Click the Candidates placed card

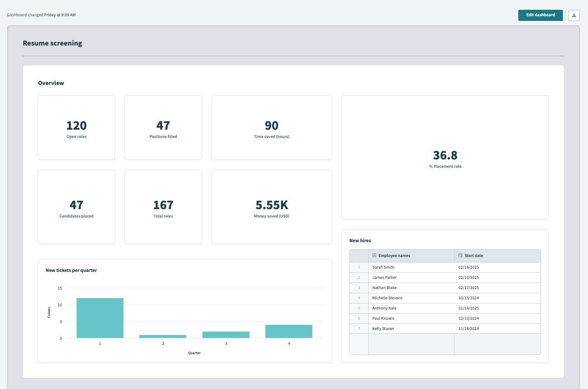coord(76,207)
